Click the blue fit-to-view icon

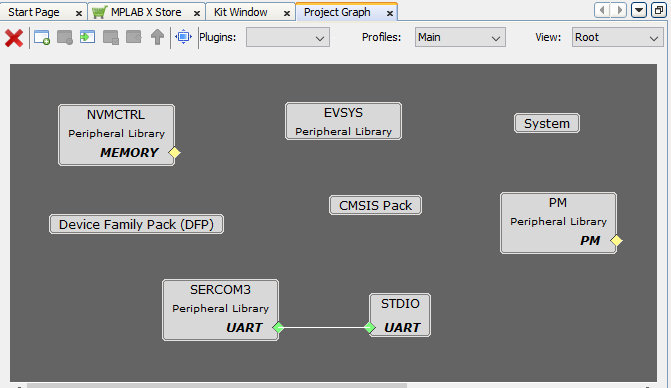tap(184, 37)
